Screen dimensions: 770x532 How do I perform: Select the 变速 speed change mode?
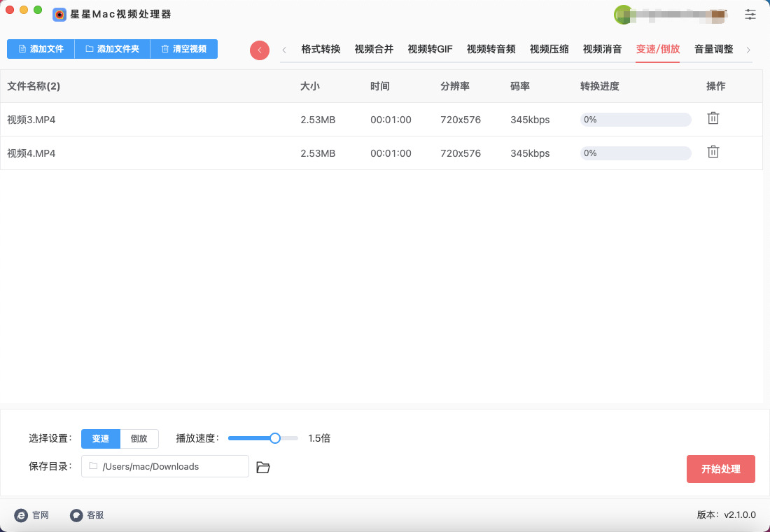101,439
